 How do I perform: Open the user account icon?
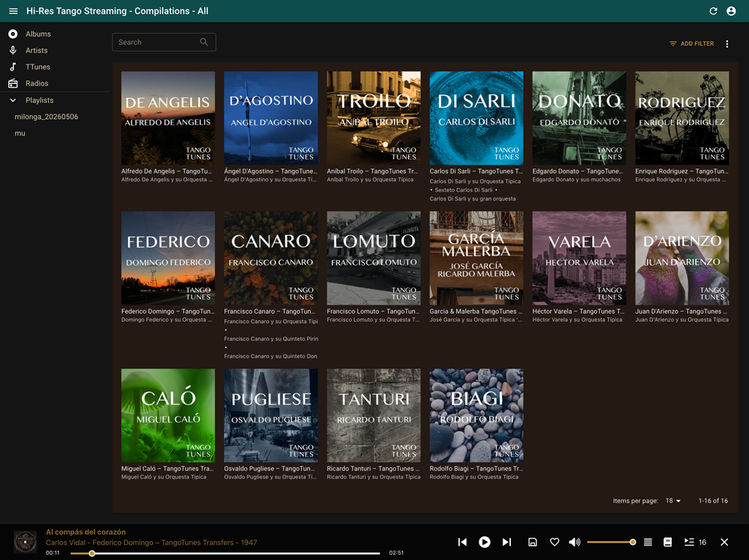coord(731,11)
